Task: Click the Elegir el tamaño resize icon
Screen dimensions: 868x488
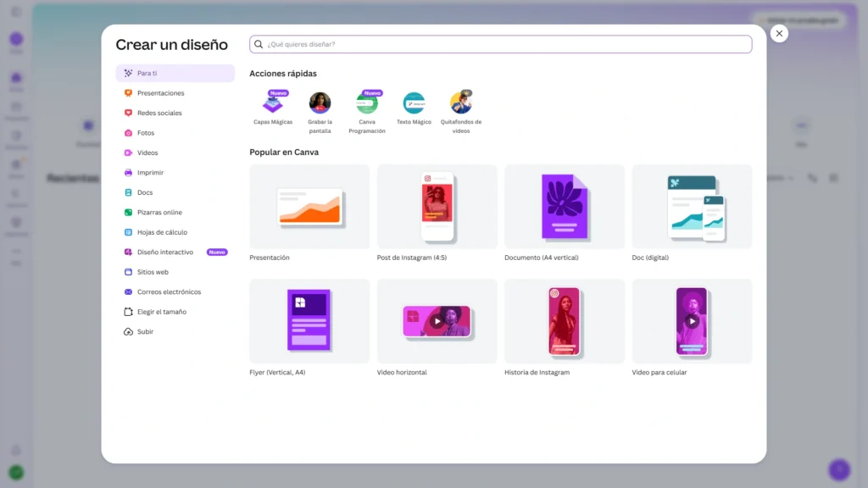Action: click(129, 312)
